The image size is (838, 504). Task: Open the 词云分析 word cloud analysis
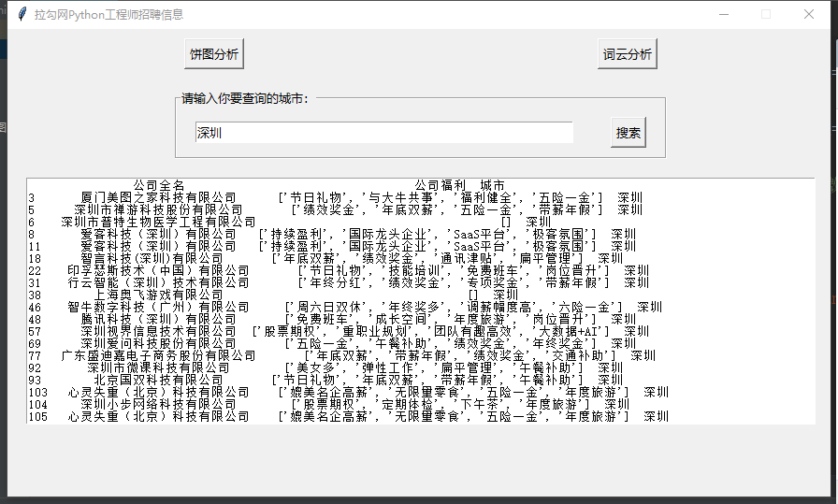coord(627,54)
